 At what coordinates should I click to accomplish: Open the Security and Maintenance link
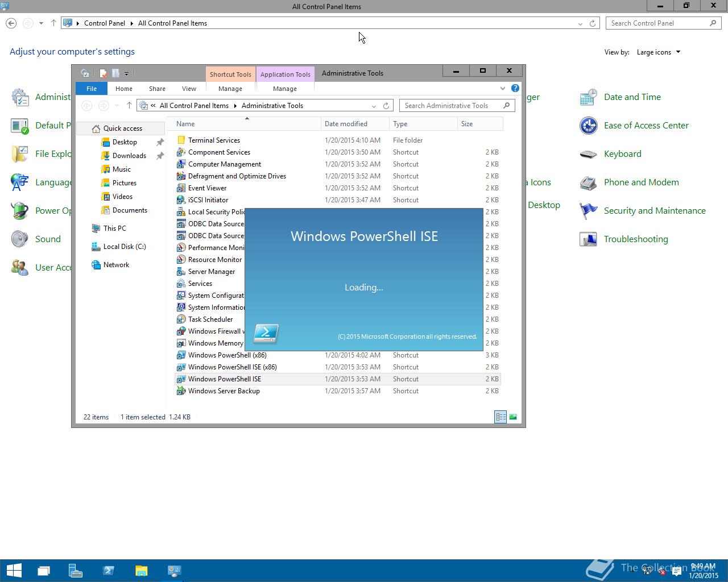click(655, 211)
